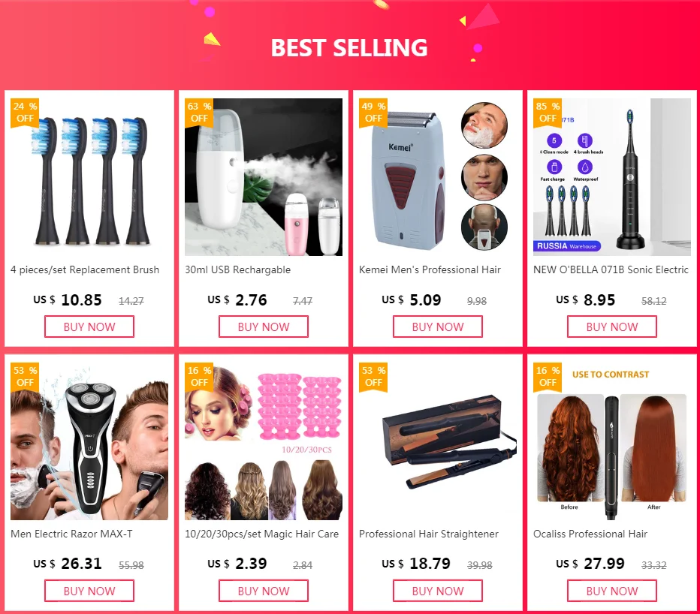This screenshot has height=614, width=700.
Task: Open the Kemei shaver product image
Action: click(438, 177)
